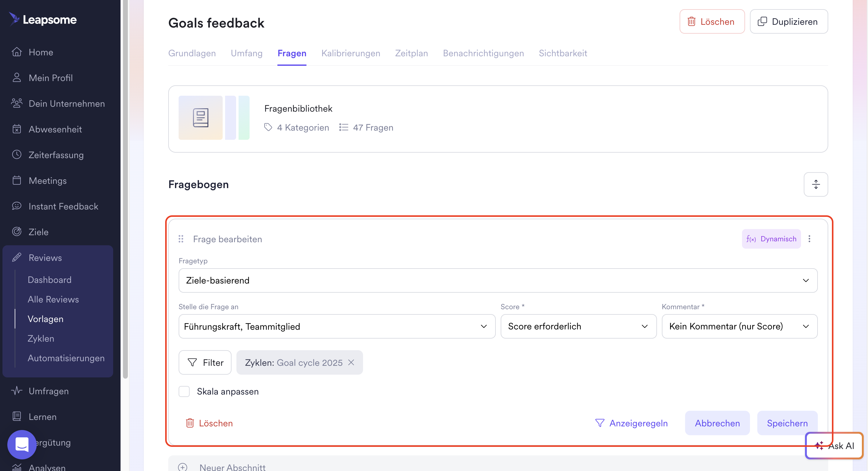868x471 pixels.
Task: Click the Duplizieren button
Action: [x=788, y=22]
